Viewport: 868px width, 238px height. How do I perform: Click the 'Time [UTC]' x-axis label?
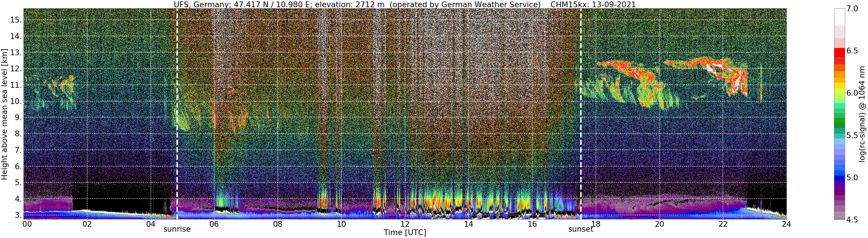tap(405, 233)
